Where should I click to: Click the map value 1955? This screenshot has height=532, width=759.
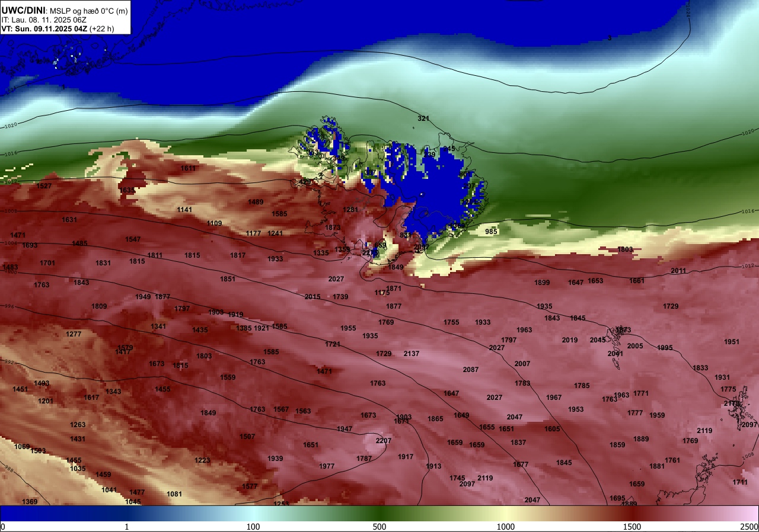348,328
